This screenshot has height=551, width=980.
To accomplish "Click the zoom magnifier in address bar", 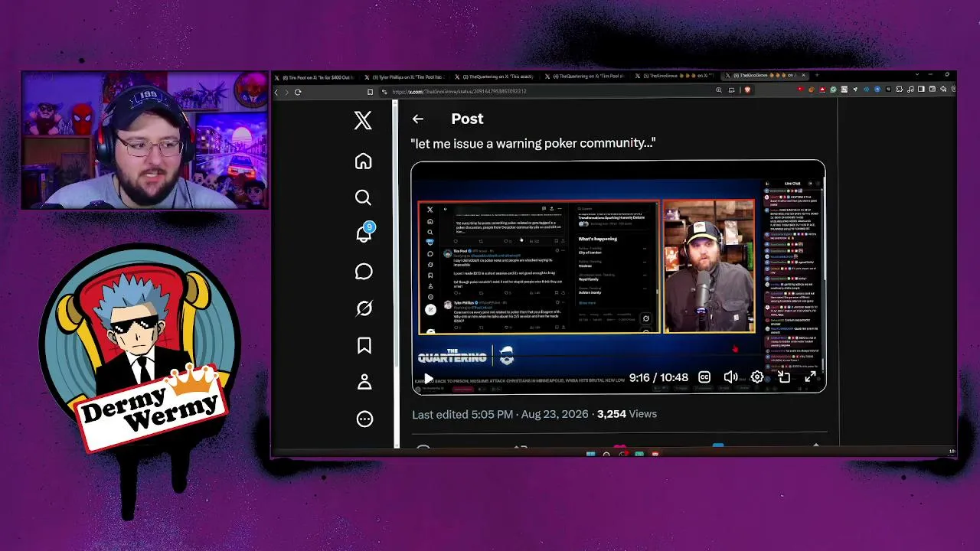I will pyautogui.click(x=718, y=90).
